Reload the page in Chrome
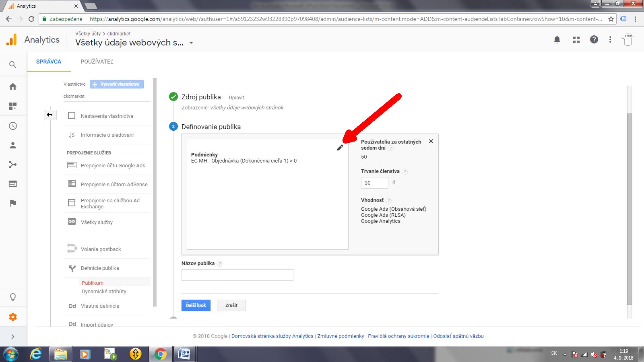This screenshot has height=362, width=644. [x=31, y=19]
